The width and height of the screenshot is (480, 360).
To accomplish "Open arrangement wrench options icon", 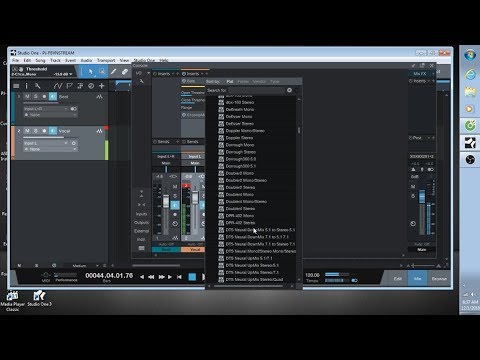I will pos(37,86).
